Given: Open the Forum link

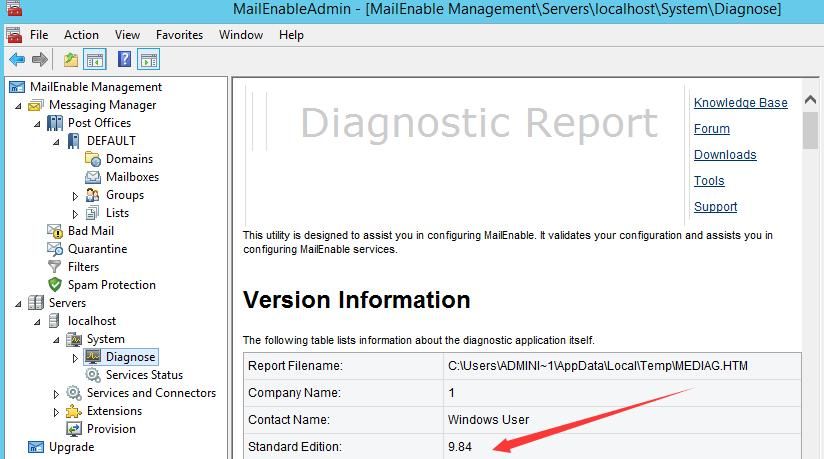Looking at the screenshot, I should pos(712,129).
